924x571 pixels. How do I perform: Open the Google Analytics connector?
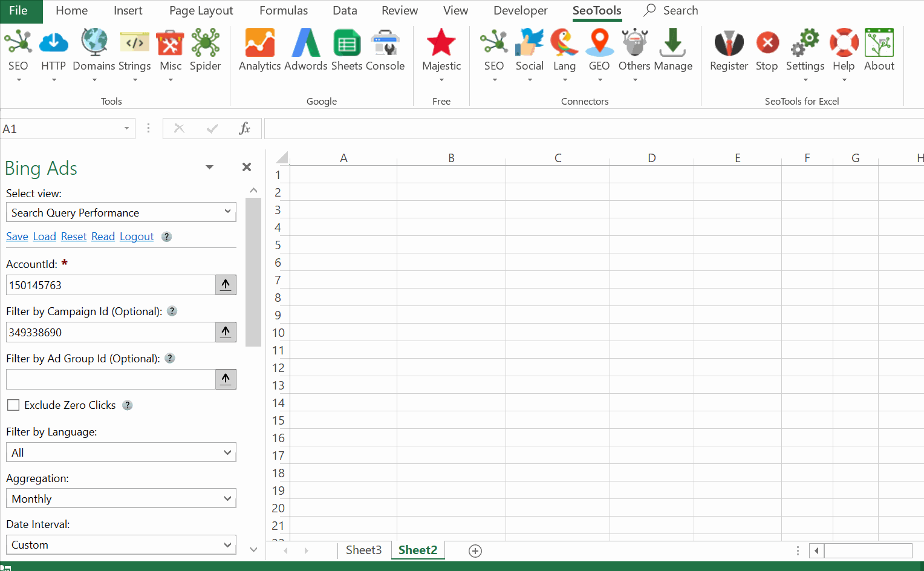260,42
